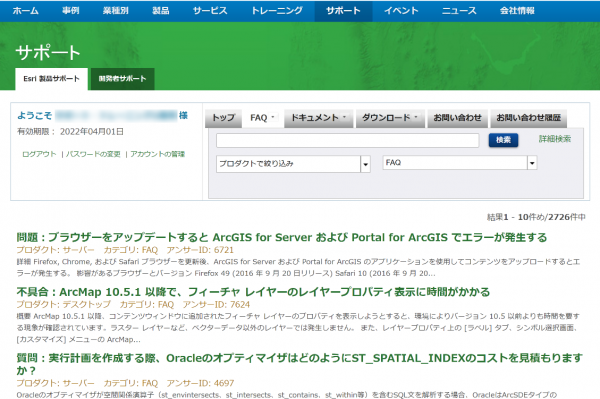Screen dimensions: 600x399
Task: Open the 詳細検索 advanced search link
Action: [x=555, y=139]
